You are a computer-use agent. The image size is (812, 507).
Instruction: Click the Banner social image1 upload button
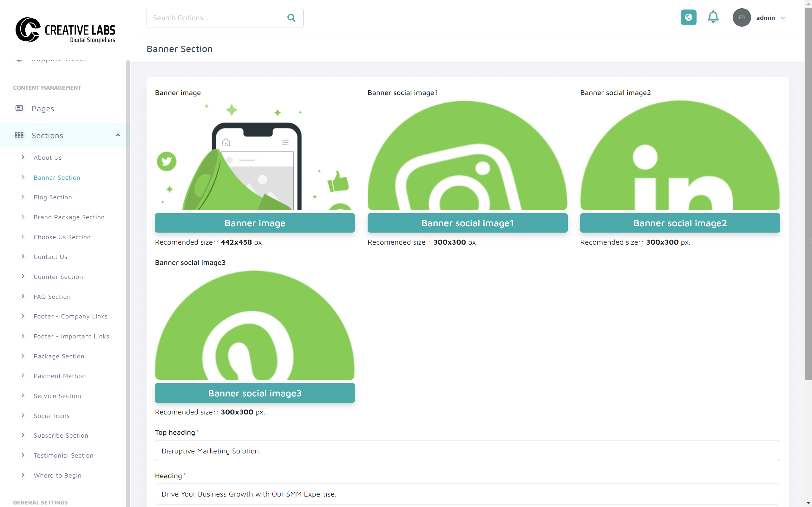point(467,223)
